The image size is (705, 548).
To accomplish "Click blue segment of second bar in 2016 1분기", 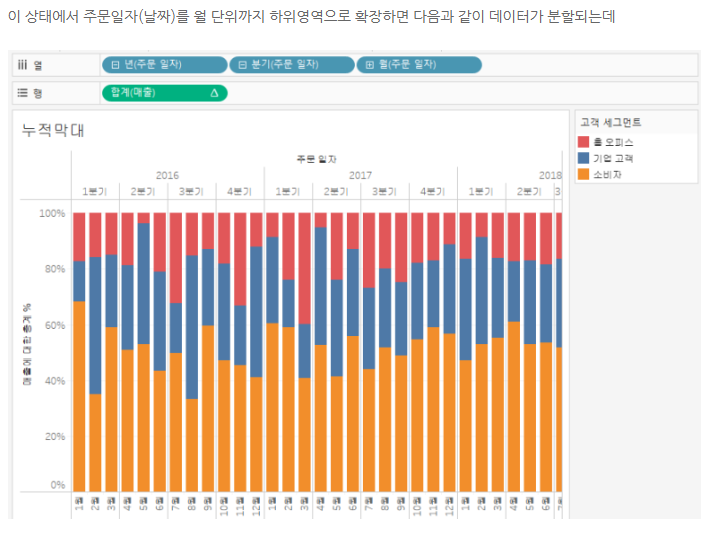I will tap(95, 325).
